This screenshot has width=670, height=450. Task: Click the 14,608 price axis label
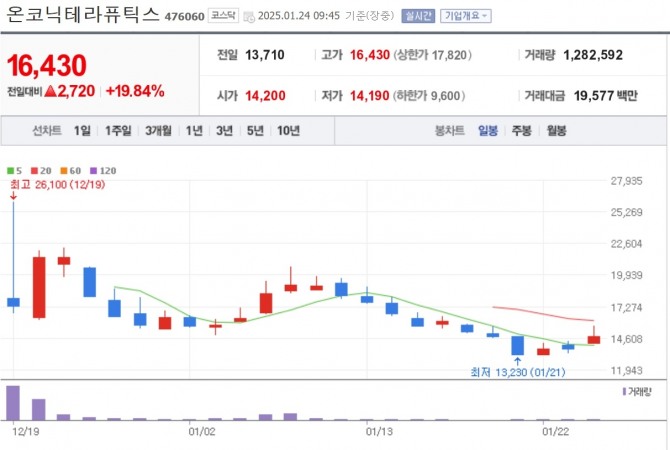coord(626,339)
